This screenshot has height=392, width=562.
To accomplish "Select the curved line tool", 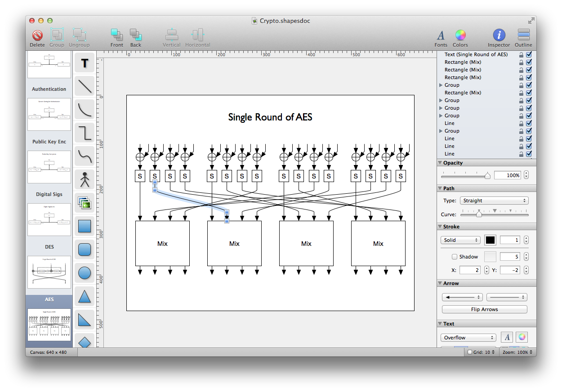I will (84, 109).
